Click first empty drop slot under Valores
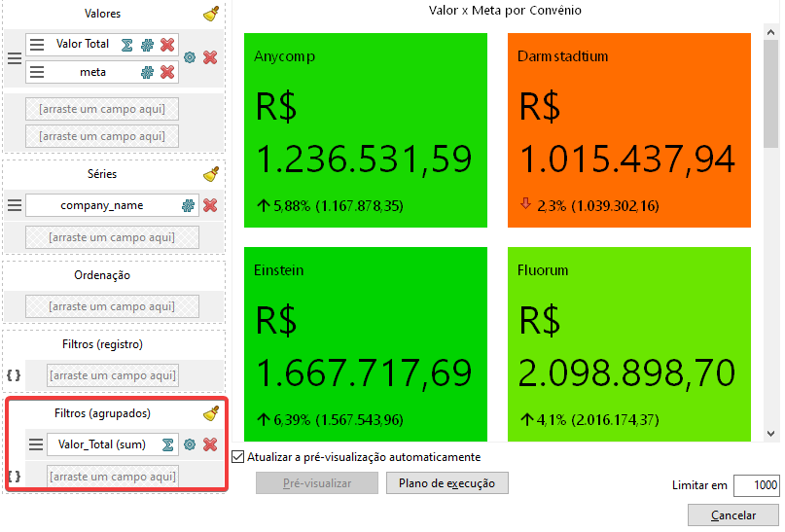This screenshot has width=785, height=532. [102, 109]
